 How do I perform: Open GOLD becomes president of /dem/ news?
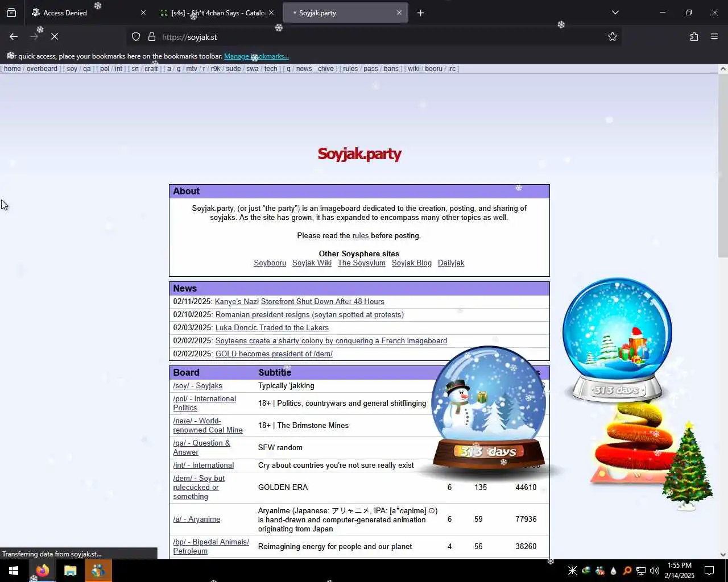274,354
